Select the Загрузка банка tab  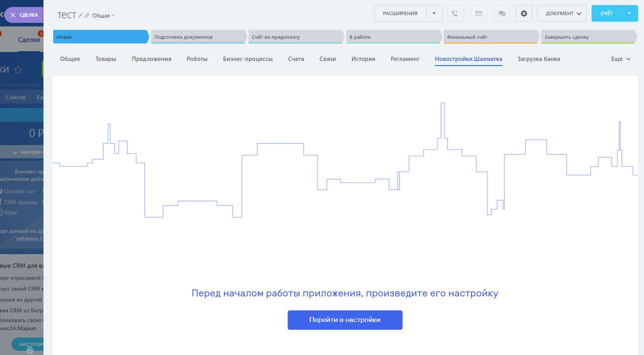538,59
